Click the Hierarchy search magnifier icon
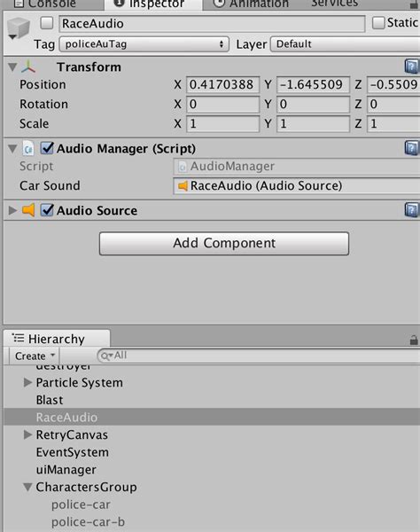420x532 pixels. (106, 356)
